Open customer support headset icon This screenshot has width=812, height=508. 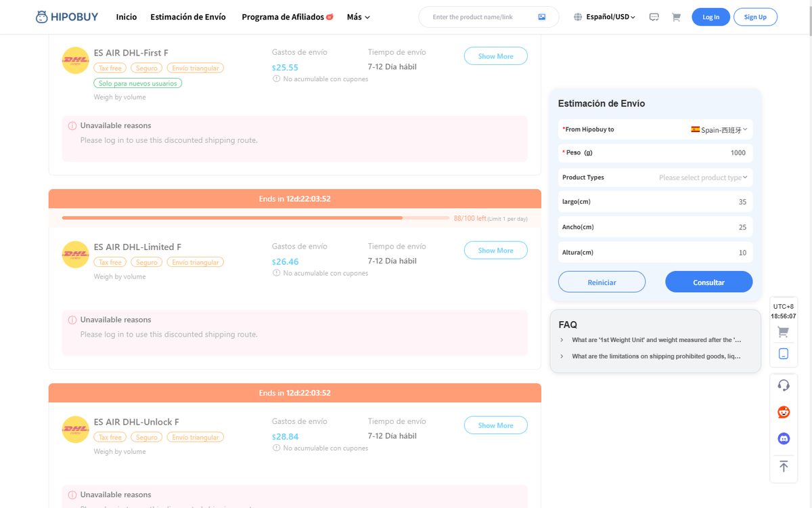point(784,385)
